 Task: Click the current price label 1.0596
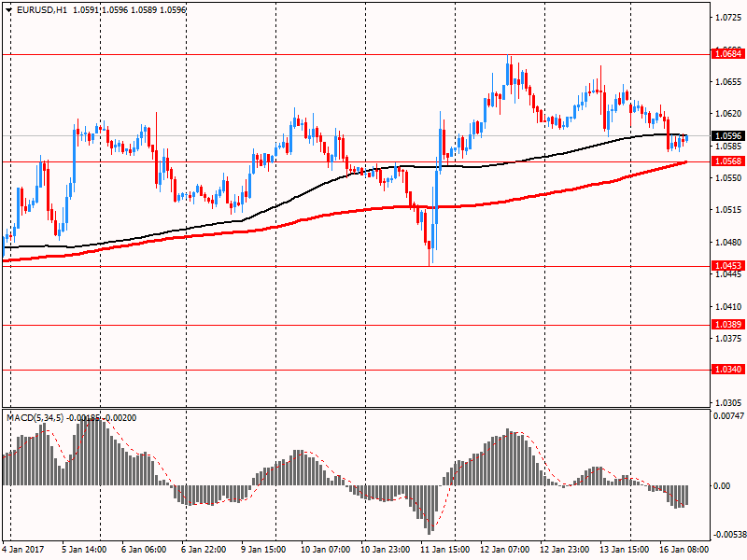click(727, 135)
